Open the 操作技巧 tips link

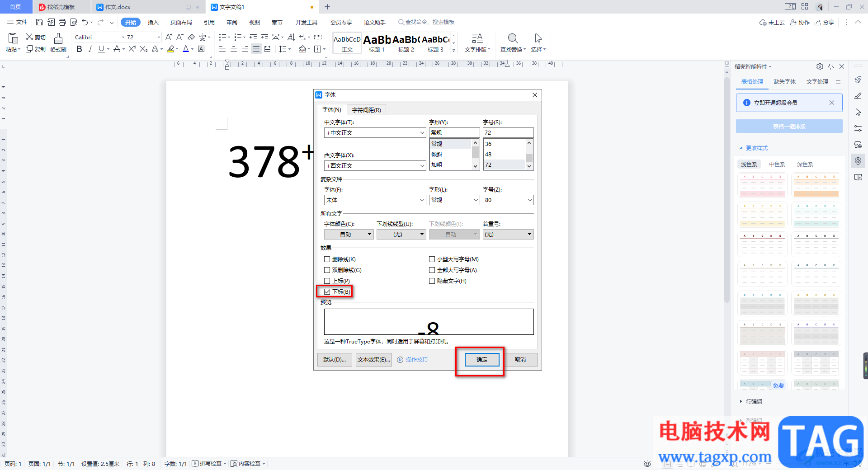point(417,360)
